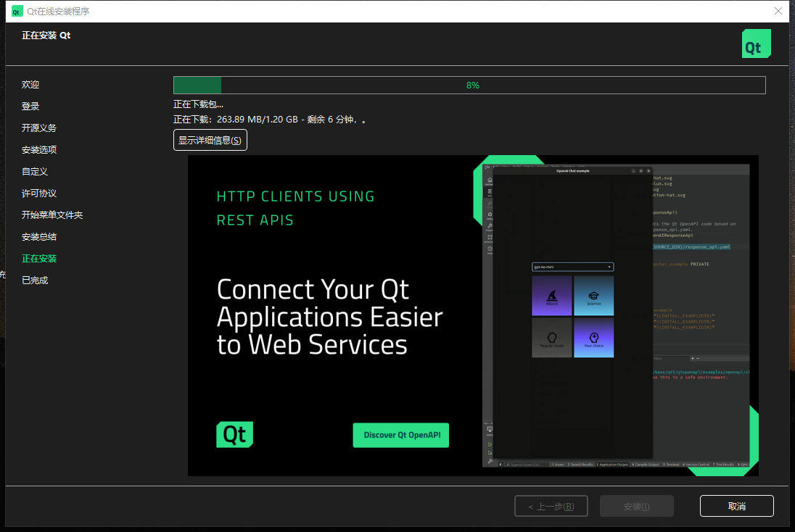The image size is (795, 532).
Task: Click the Qt installer title bar icon
Action: [x=17, y=11]
